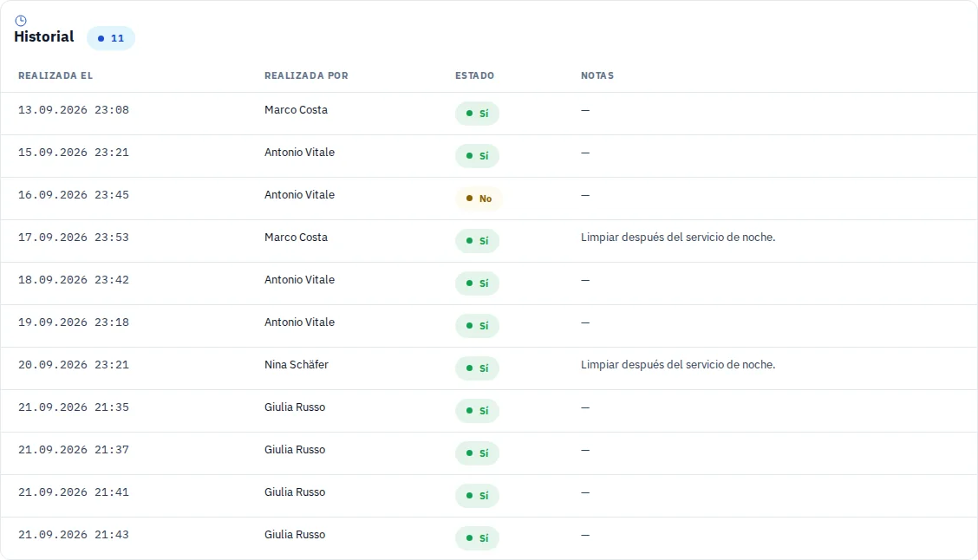Click the REALIZADA POR column header
978x560 pixels.
tap(306, 75)
